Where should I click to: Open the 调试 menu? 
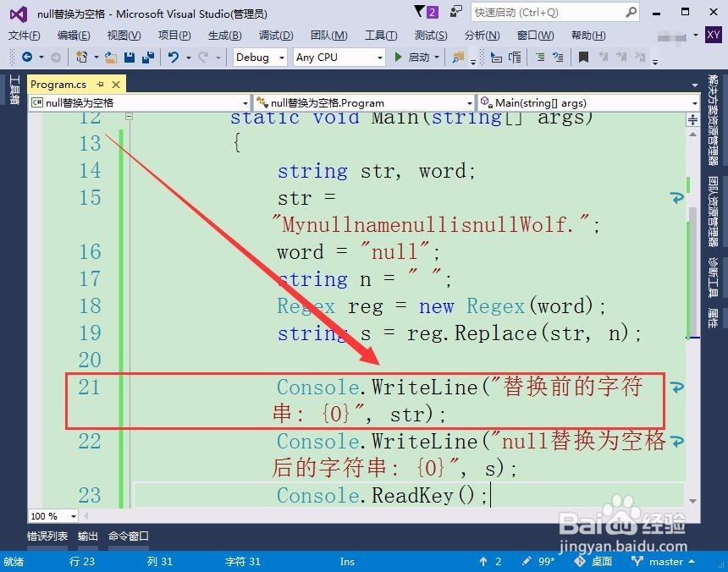click(275, 36)
